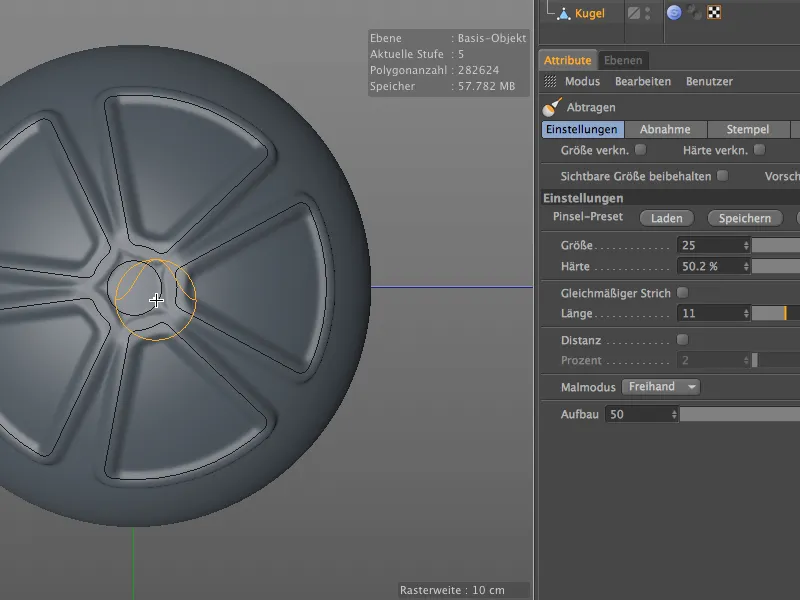Open the Malmodus Freihand dropdown
The width and height of the screenshot is (800, 600).
click(661, 387)
